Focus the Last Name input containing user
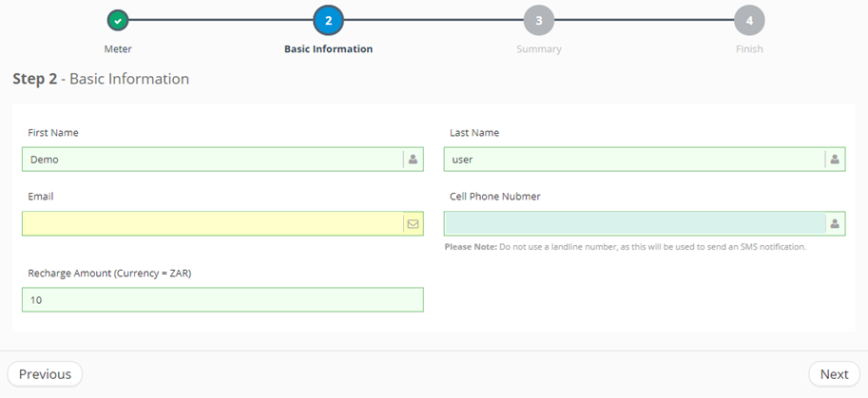Screen dimensions: 868x398 (634, 160)
